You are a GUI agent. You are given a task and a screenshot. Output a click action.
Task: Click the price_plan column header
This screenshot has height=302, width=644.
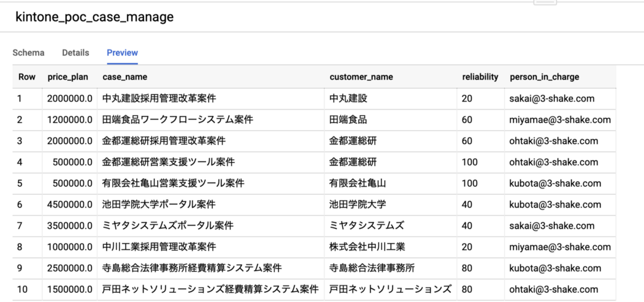click(68, 77)
